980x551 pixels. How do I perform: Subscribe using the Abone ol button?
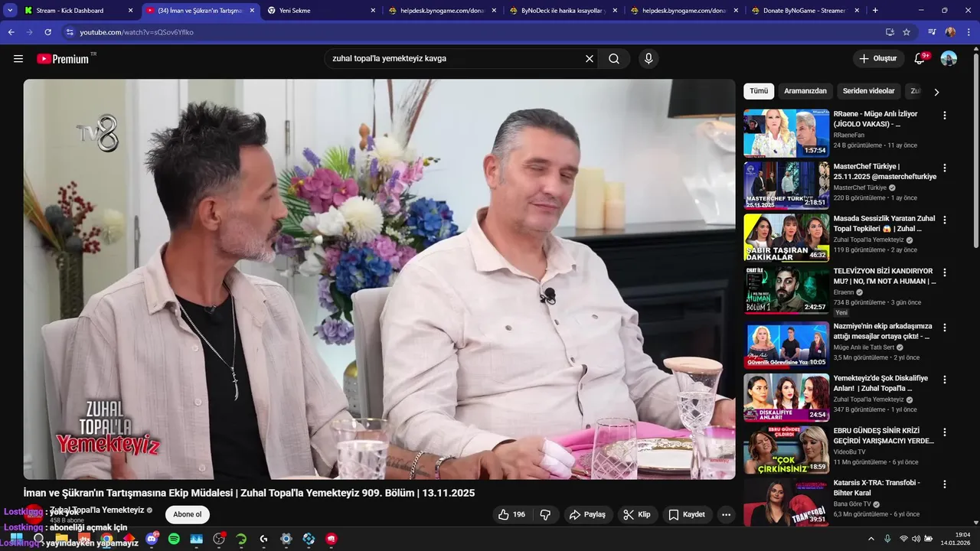188,514
